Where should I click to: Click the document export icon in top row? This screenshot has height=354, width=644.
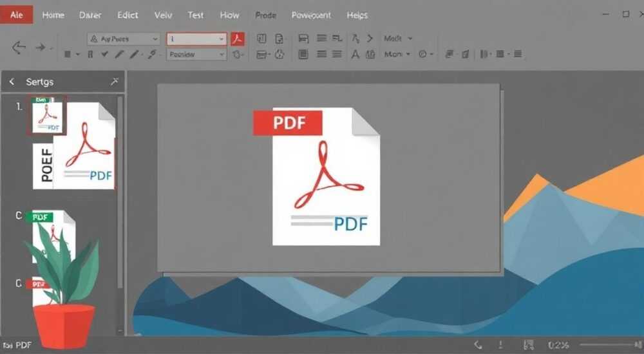click(x=279, y=39)
